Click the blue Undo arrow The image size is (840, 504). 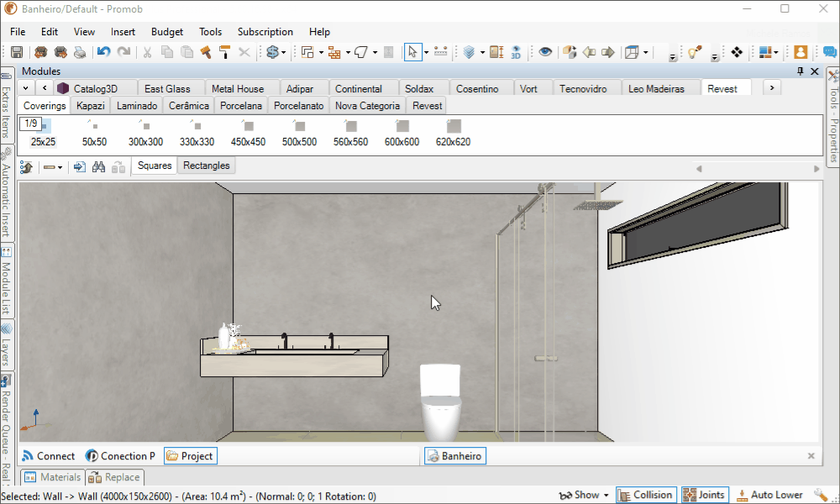(103, 52)
